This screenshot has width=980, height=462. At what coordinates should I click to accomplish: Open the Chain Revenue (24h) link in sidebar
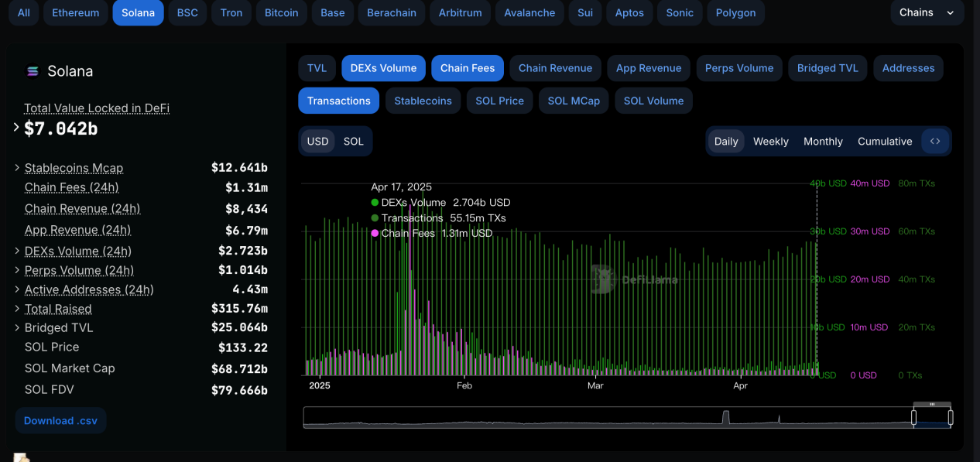pyautogui.click(x=82, y=208)
